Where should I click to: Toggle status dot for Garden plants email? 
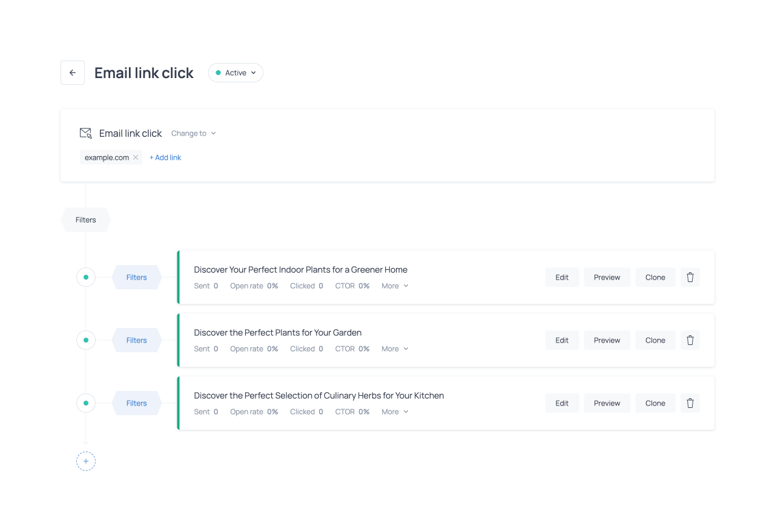pos(86,340)
